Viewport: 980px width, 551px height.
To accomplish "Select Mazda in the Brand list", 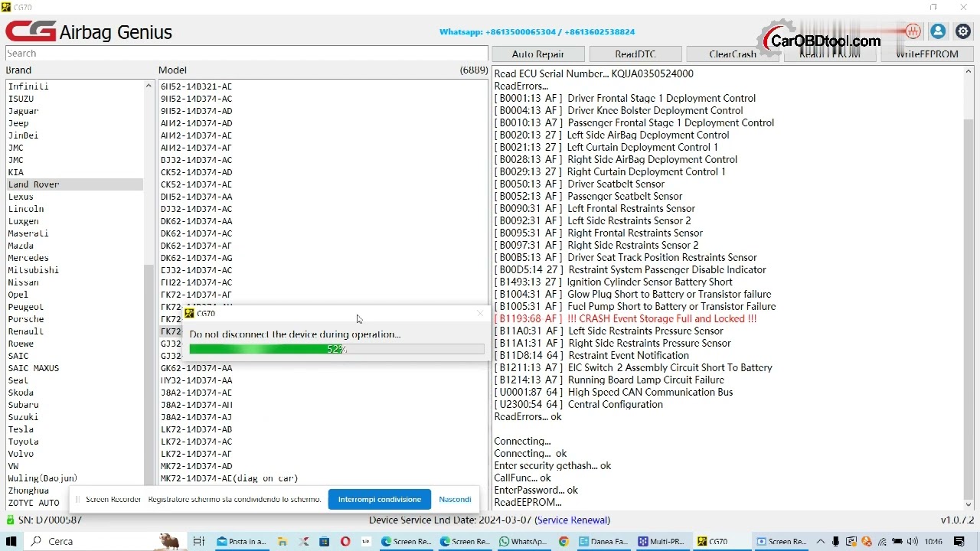I will pyautogui.click(x=74, y=246).
